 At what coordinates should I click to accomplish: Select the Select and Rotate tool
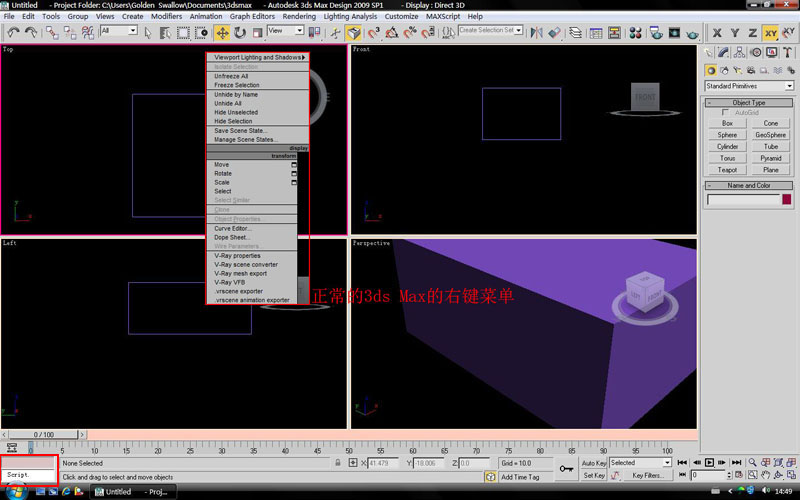(241, 32)
